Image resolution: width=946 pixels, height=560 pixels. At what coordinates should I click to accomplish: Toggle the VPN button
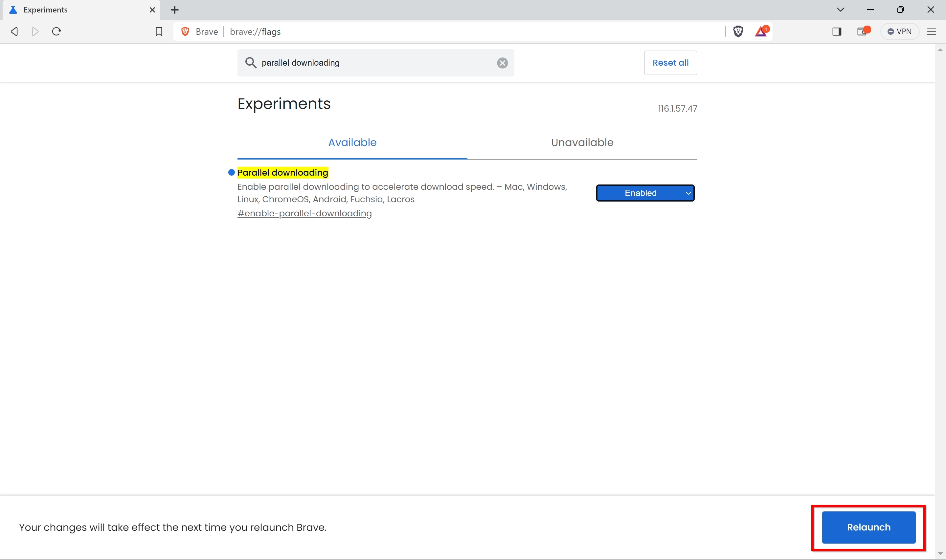899,31
